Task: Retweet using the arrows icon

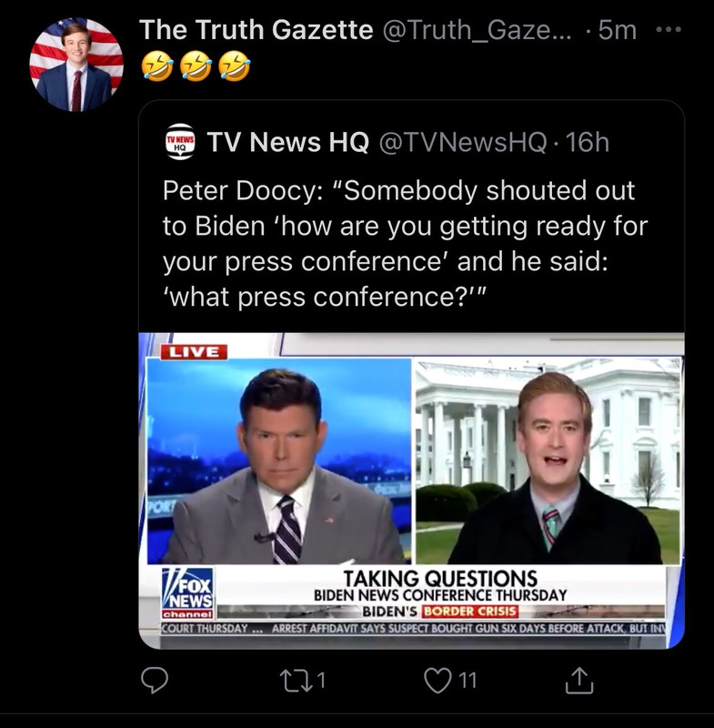Action: [x=297, y=681]
